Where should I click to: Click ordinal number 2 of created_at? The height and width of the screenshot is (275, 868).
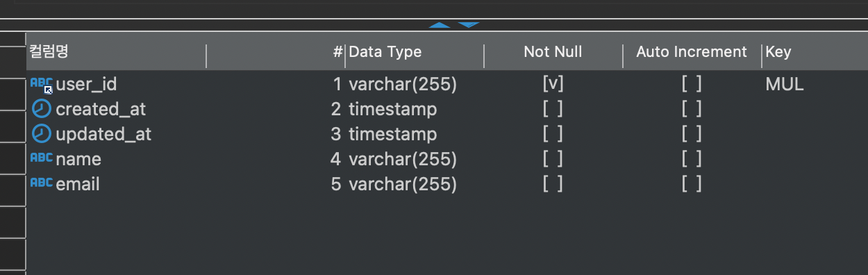point(336,109)
